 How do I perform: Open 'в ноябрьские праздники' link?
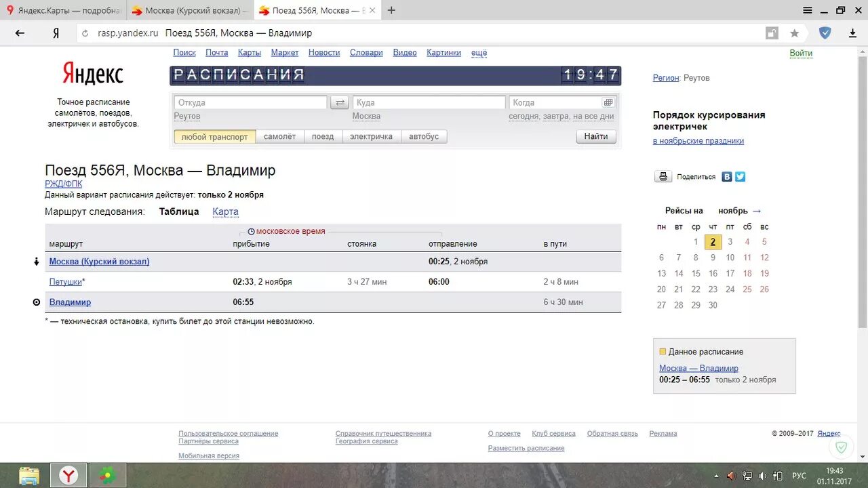tap(698, 141)
